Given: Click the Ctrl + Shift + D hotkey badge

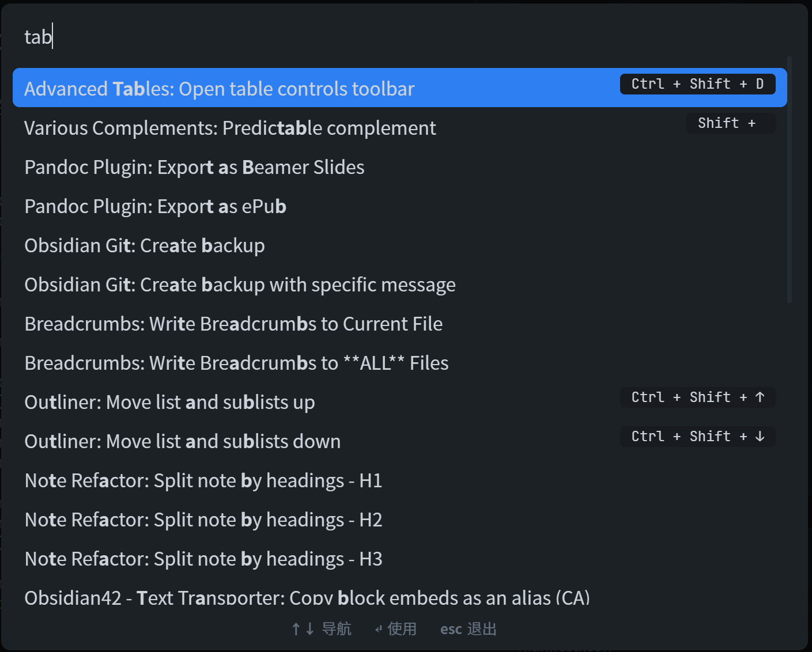Looking at the screenshot, I should click(697, 84).
